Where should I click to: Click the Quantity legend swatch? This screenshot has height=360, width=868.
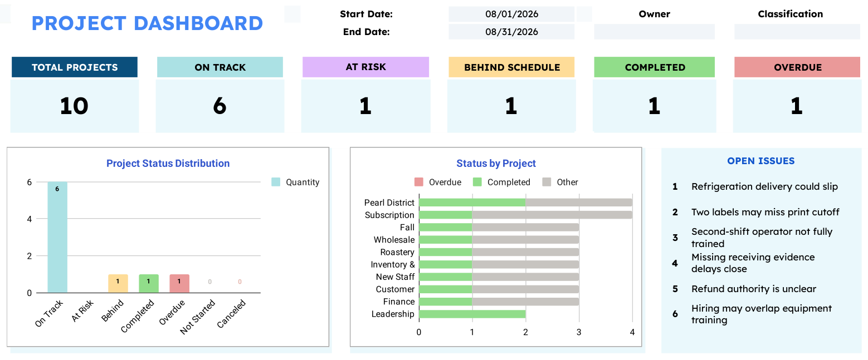pyautogui.click(x=276, y=182)
